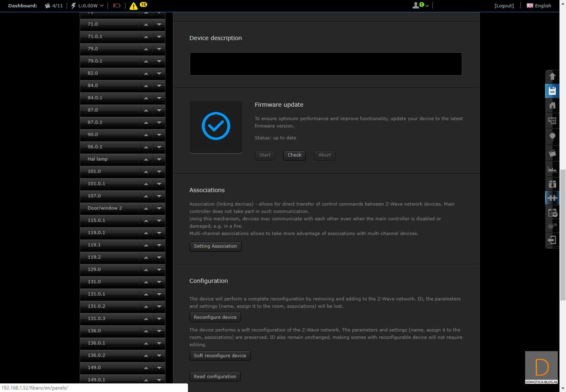Viewport: 566px width, 392px height.
Task: Click the scroll-to-top arrow icon in sidebar
Action: 552,76
